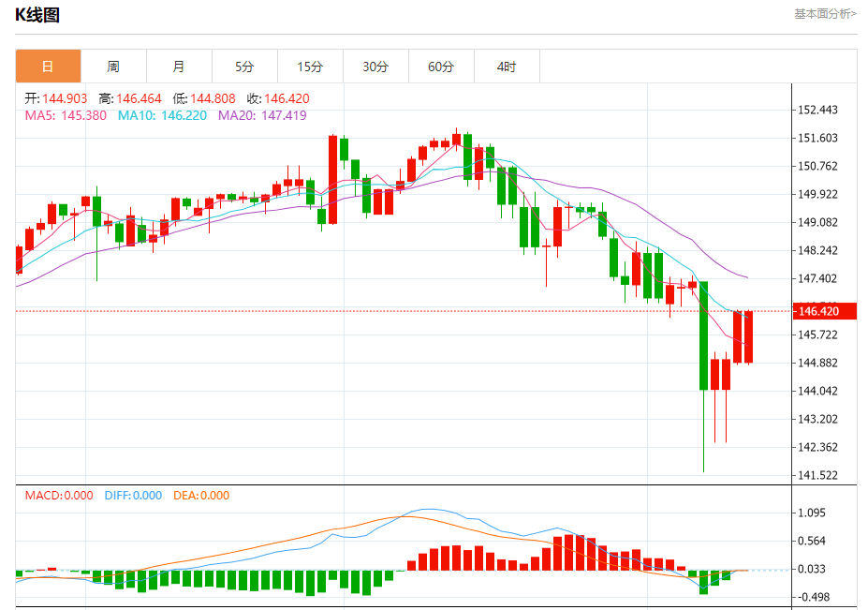The height and width of the screenshot is (610, 868).
Task: Open the 5分 interval tab
Action: 244,67
